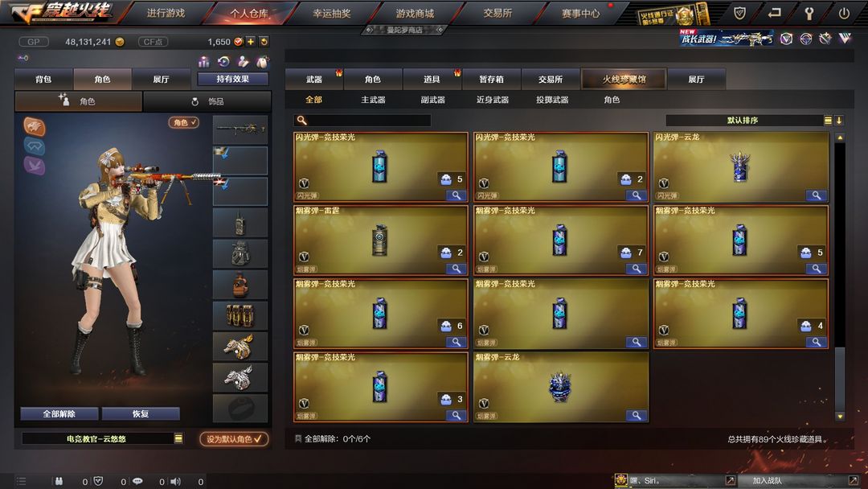Open the 游戏商城 menu tab
This screenshot has height=489, width=868.
(x=415, y=14)
